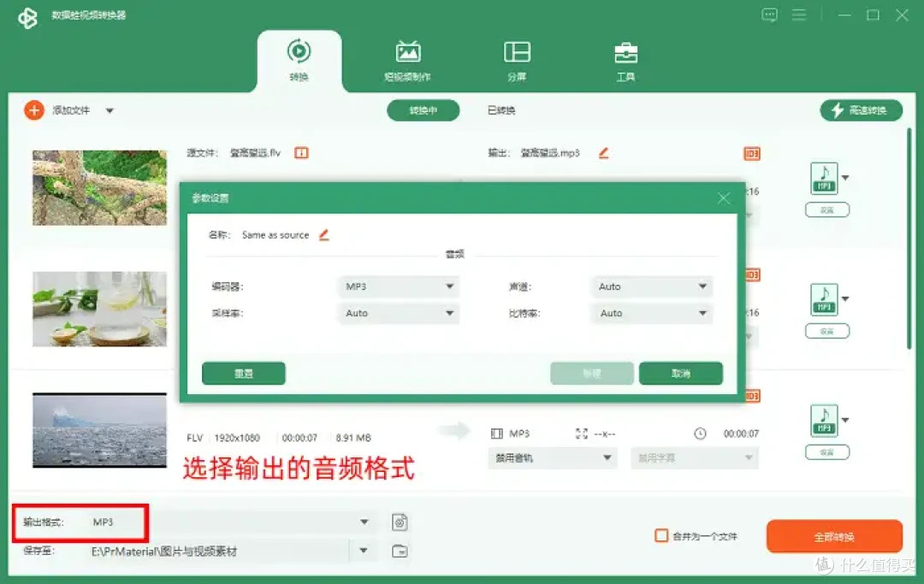Open ID3 tag editor for first file
The width and height of the screenshot is (924, 584).
tap(752, 154)
